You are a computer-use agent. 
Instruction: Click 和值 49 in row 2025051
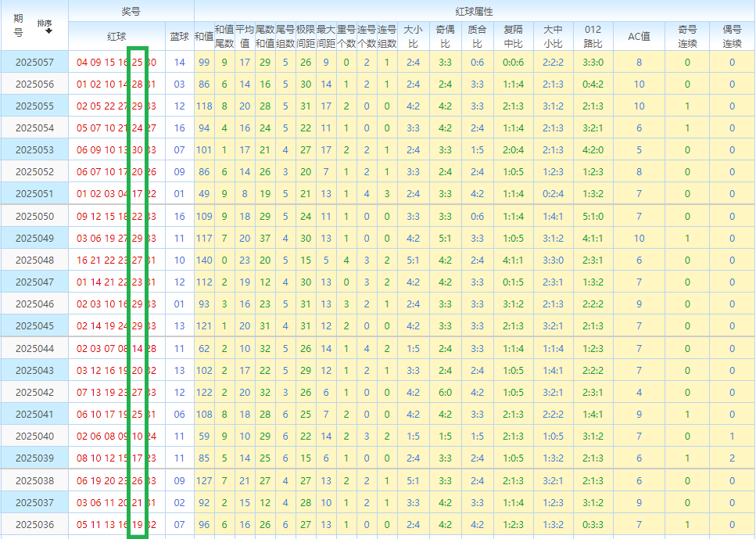204,193
